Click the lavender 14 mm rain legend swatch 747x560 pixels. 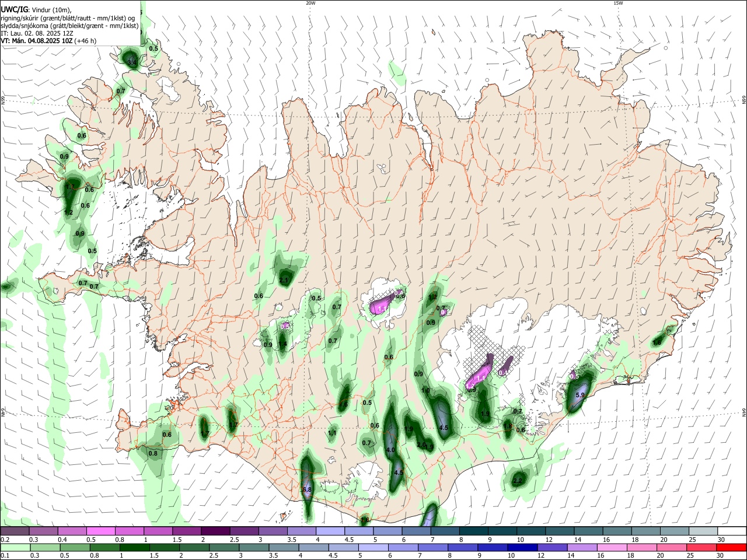pyautogui.click(x=582, y=547)
